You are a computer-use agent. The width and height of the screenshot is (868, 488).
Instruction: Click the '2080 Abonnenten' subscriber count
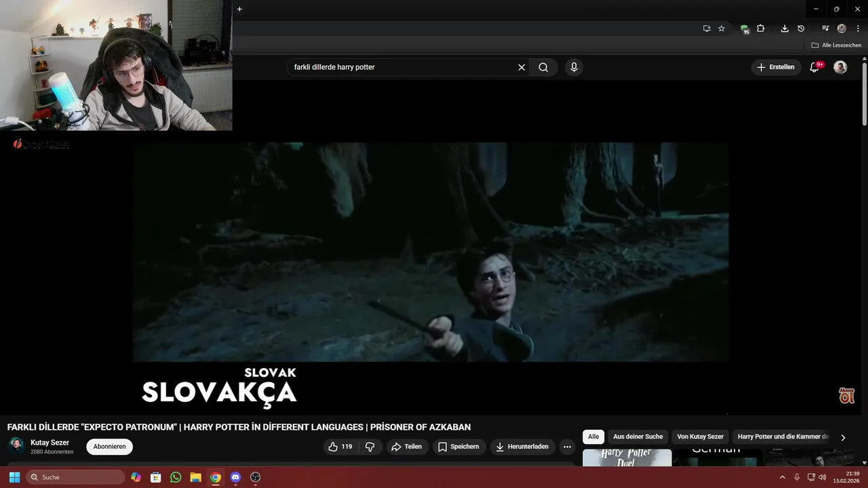[x=52, y=451]
